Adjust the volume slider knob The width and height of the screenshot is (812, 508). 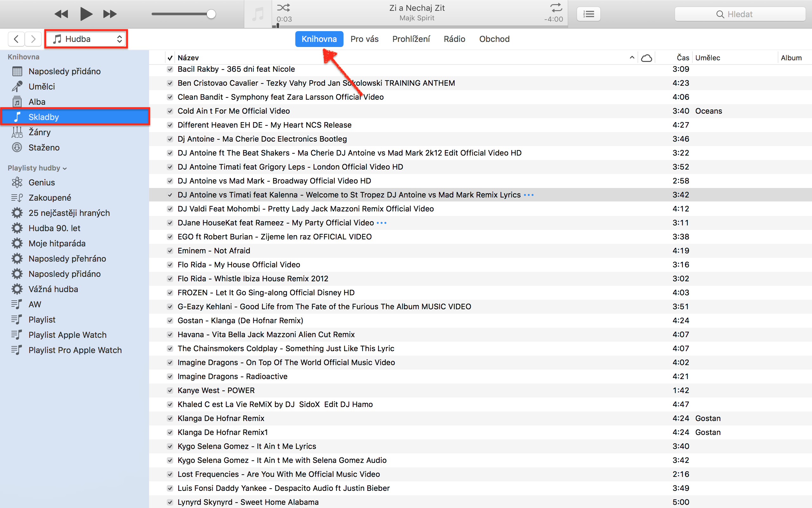click(211, 14)
